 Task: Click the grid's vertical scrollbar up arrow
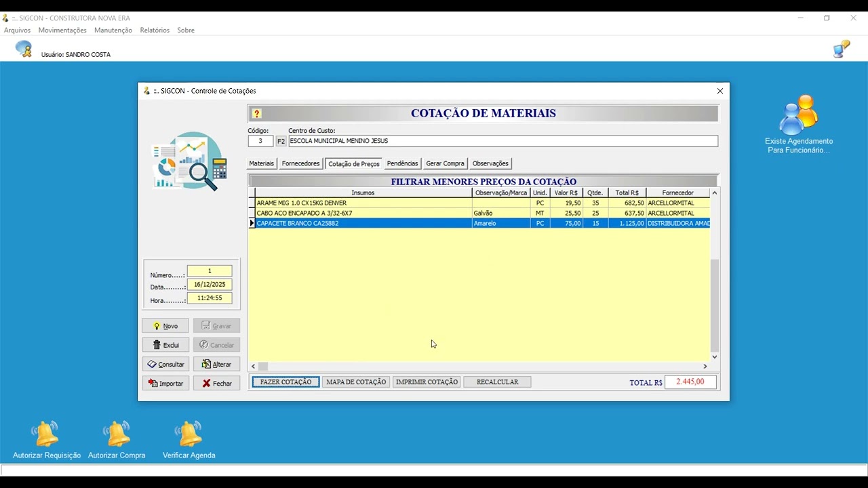[715, 193]
